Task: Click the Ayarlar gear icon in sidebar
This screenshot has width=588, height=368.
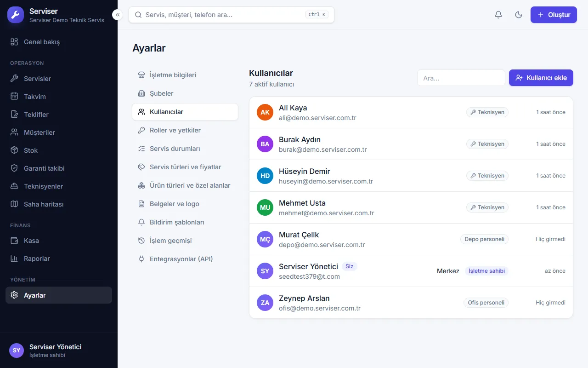Action: tap(14, 295)
